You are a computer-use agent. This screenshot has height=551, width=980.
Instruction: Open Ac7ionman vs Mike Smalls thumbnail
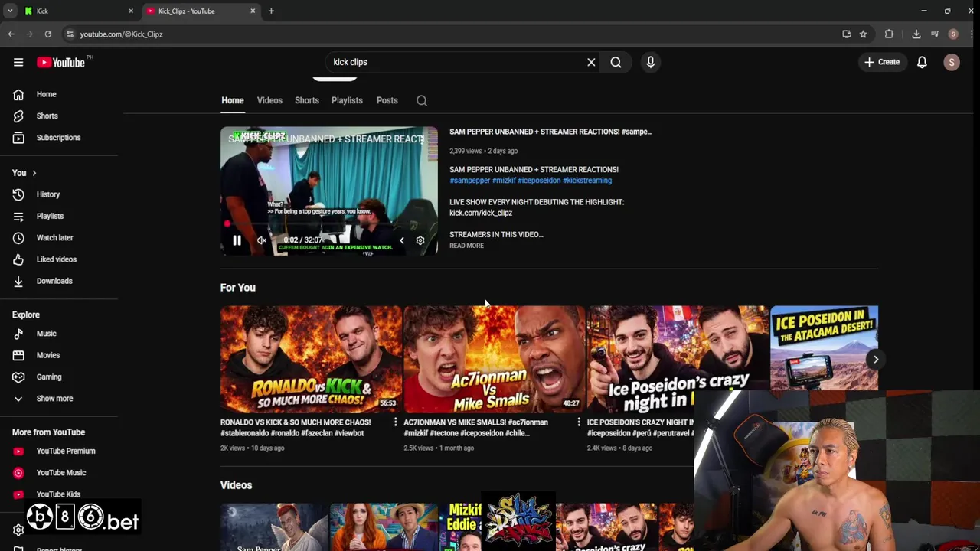pos(494,359)
